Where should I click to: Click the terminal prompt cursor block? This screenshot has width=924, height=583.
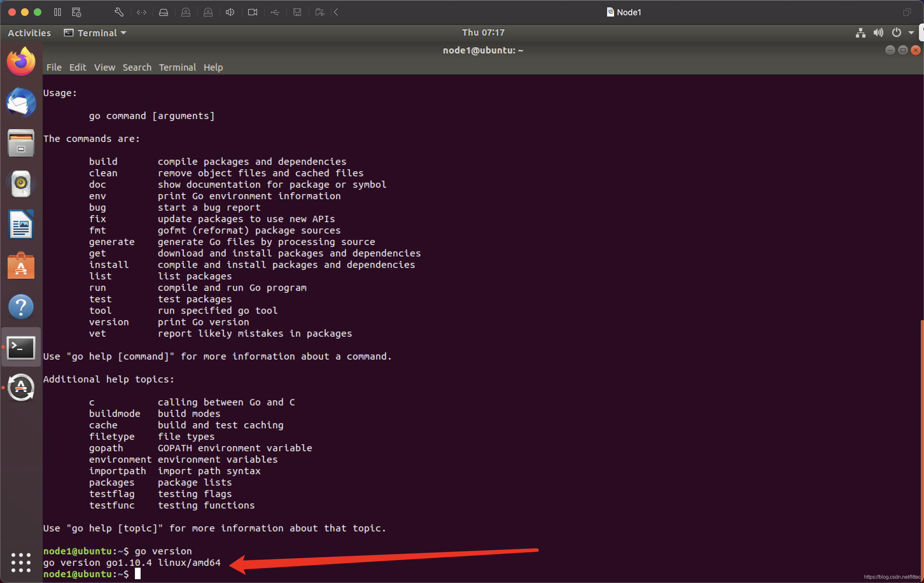[138, 574]
